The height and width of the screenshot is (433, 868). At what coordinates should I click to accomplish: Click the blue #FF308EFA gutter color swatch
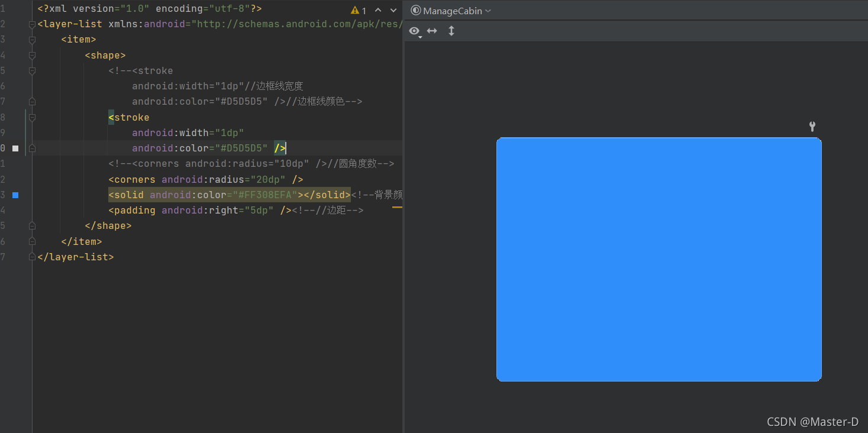[15, 194]
